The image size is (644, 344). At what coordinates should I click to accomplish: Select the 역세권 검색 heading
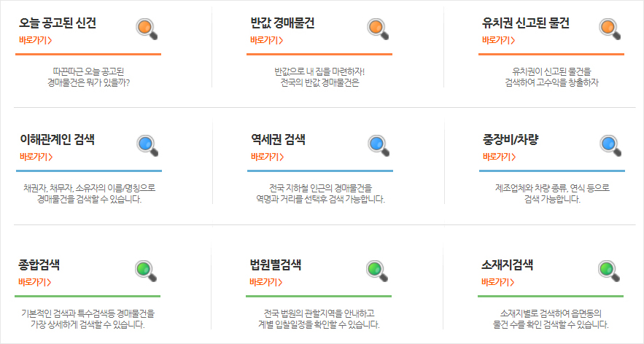[278, 139]
